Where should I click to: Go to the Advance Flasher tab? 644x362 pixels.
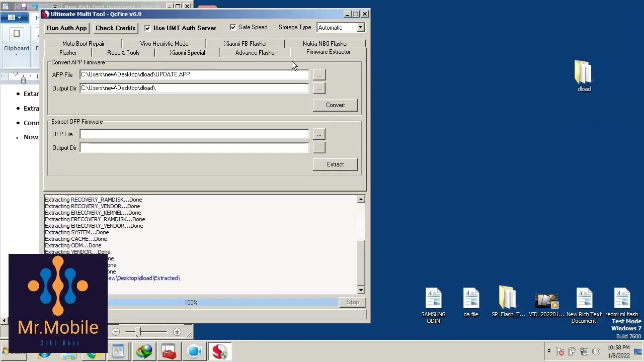click(x=256, y=53)
